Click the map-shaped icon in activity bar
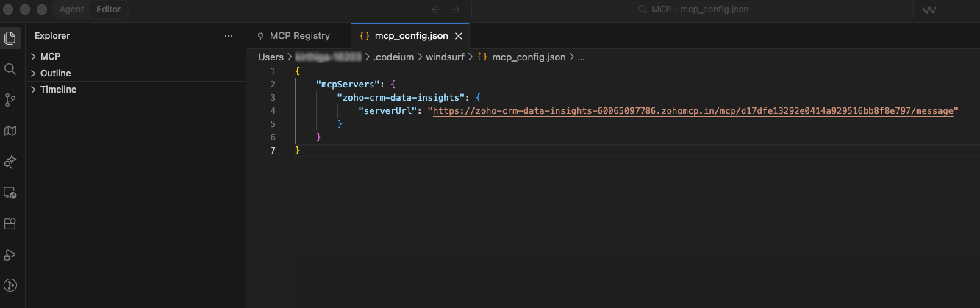 10,131
